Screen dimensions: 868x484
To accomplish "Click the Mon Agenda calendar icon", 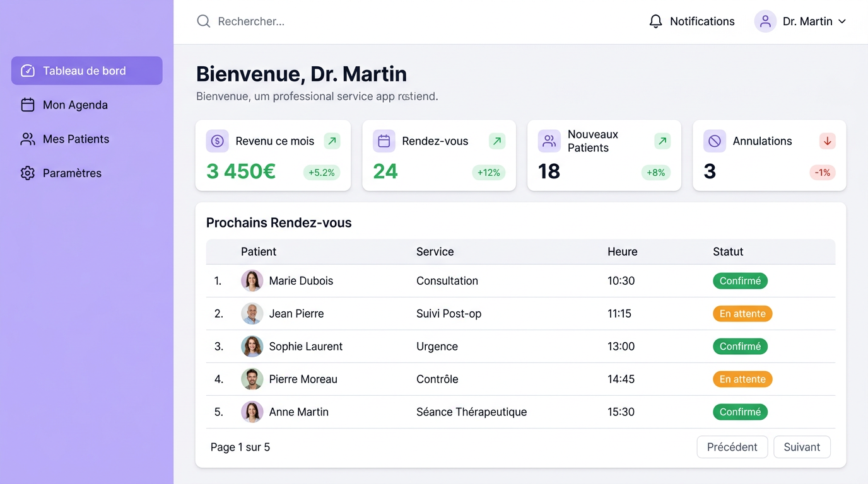I will 28,105.
